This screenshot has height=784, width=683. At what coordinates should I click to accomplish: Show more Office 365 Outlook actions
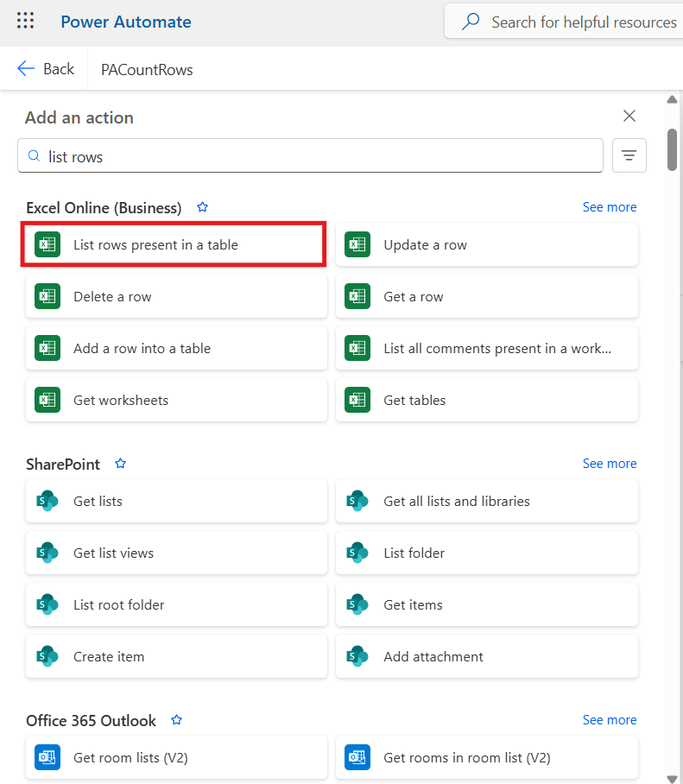coord(609,720)
